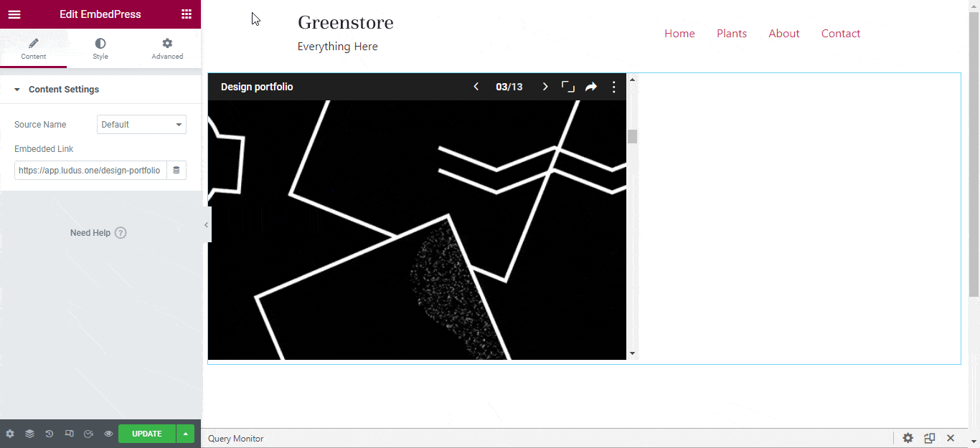Switch to Responsive mode
Image resolution: width=980 pixels, height=448 pixels.
pos(69,434)
